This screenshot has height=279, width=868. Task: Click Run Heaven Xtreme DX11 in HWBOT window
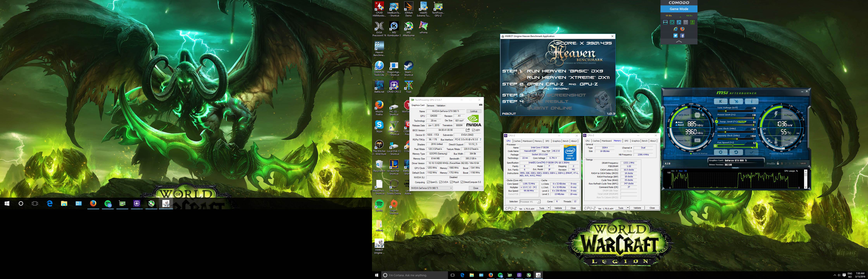(x=568, y=77)
